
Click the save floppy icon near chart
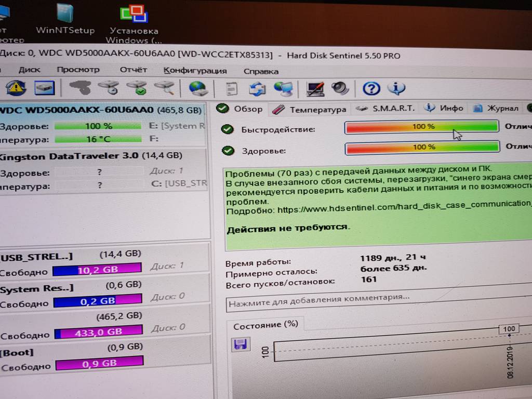pyautogui.click(x=241, y=344)
